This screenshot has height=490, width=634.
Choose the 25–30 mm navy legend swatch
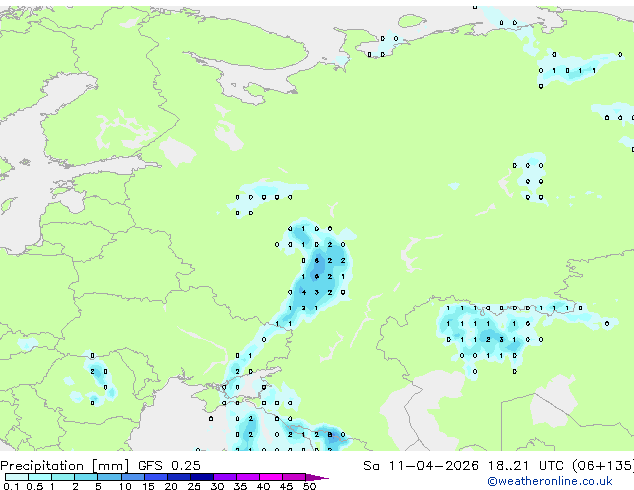pyautogui.click(x=202, y=477)
